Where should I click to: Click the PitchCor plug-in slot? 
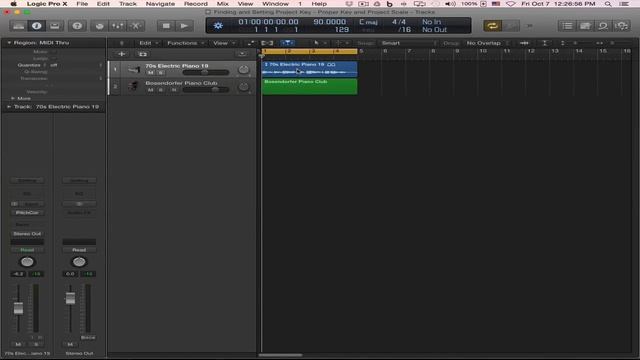point(27,213)
